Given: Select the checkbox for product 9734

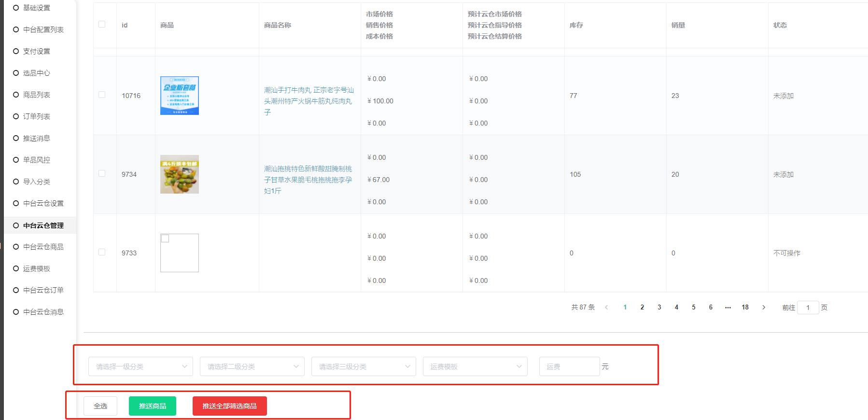Looking at the screenshot, I should tap(102, 174).
